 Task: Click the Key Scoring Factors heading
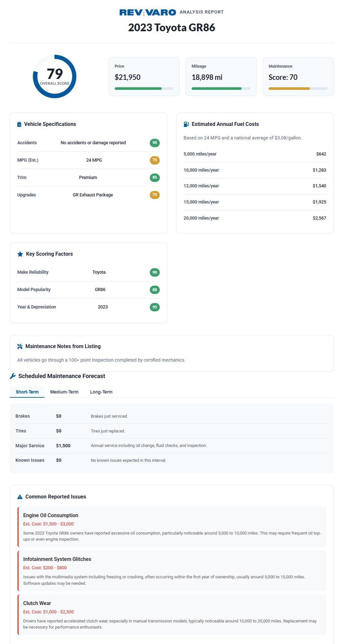click(49, 254)
